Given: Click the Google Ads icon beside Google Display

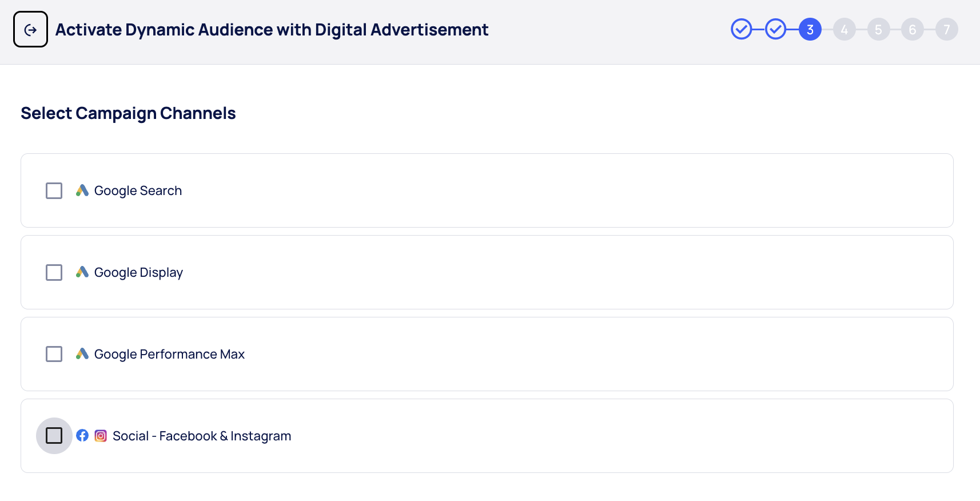Looking at the screenshot, I should (82, 272).
